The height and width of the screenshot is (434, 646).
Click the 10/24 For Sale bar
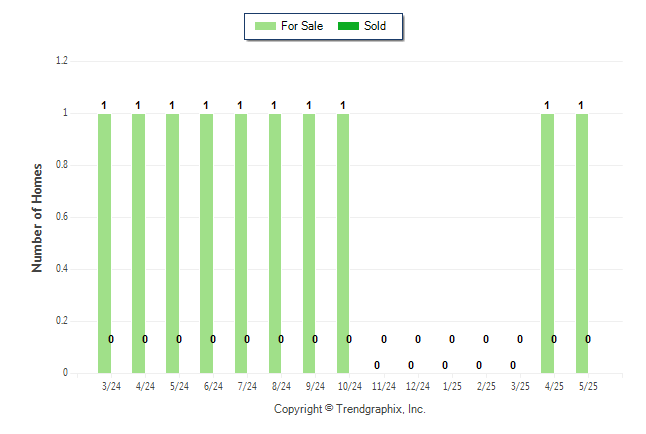(x=343, y=244)
